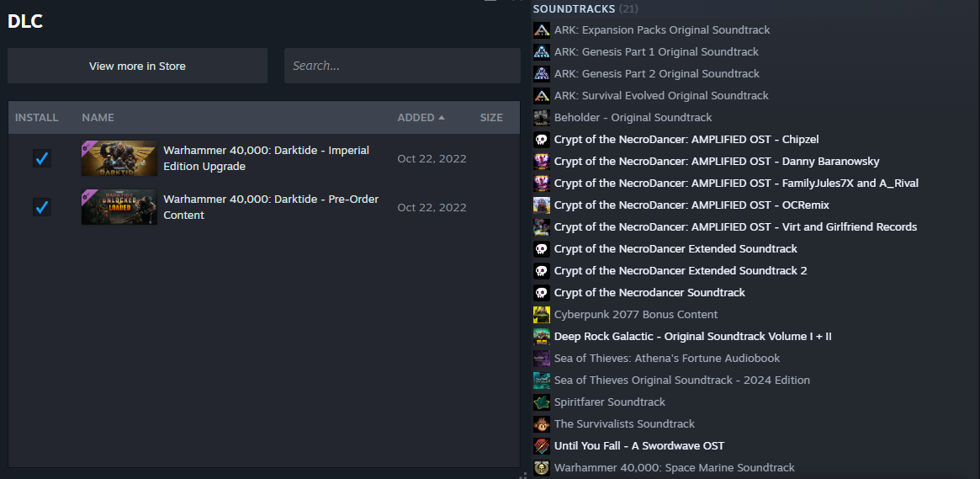Click the Deep Rock Galactic soundtrack icon
The image size is (980, 479).
(542, 337)
